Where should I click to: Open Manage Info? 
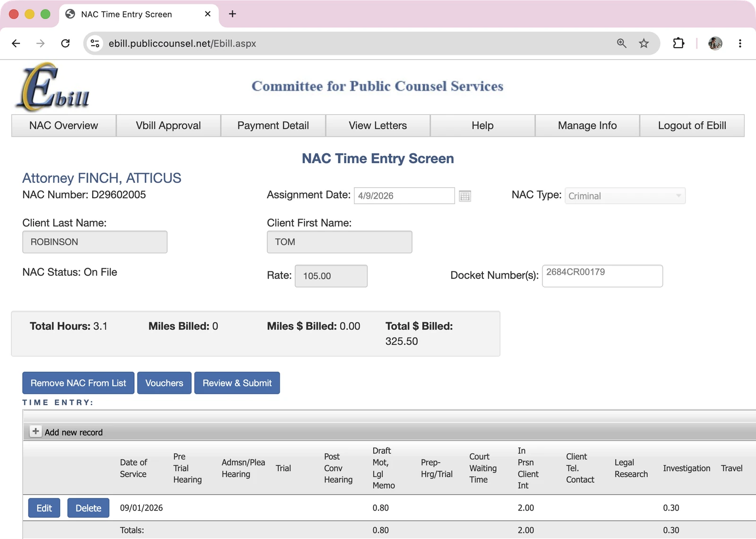click(x=587, y=126)
